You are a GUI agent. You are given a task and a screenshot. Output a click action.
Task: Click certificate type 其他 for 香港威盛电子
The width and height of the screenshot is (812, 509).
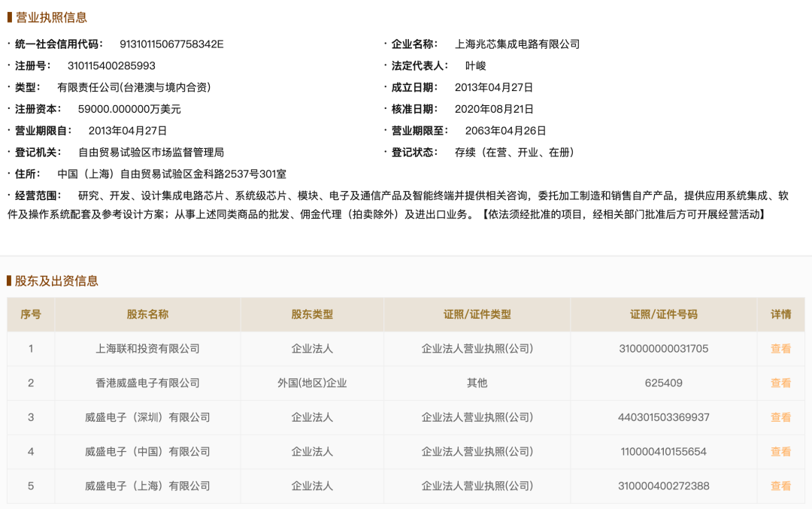[x=477, y=383]
